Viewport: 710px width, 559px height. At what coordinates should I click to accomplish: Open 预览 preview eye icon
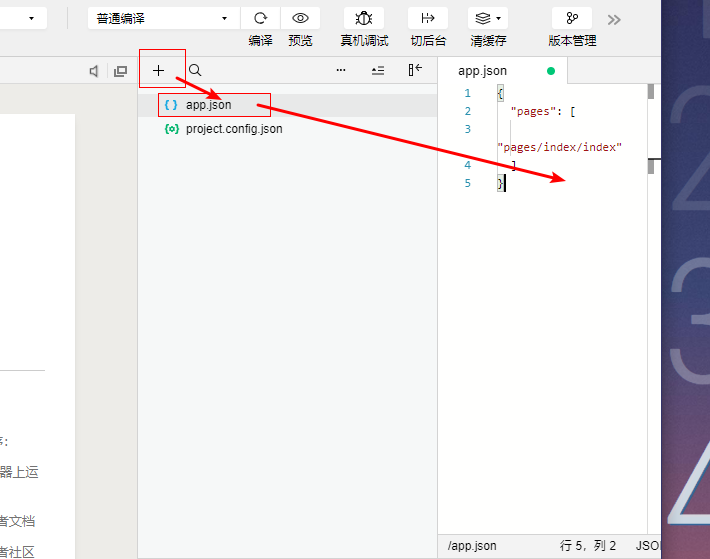point(300,19)
